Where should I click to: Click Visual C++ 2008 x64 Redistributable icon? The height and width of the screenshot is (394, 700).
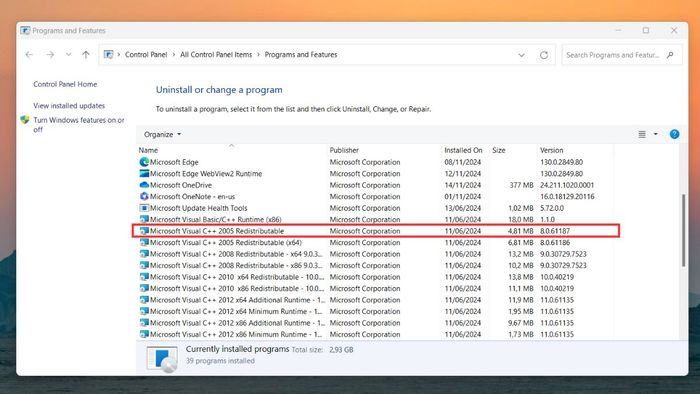(x=144, y=254)
